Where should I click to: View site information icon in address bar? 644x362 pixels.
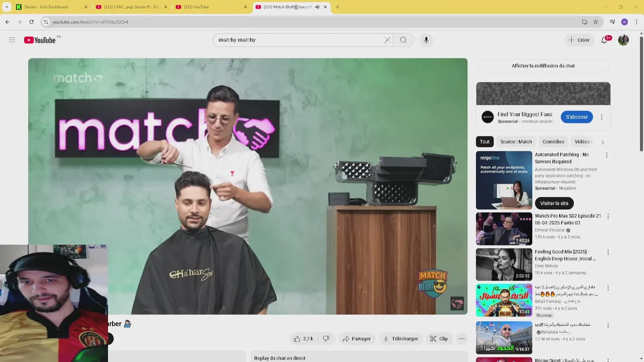click(x=46, y=22)
